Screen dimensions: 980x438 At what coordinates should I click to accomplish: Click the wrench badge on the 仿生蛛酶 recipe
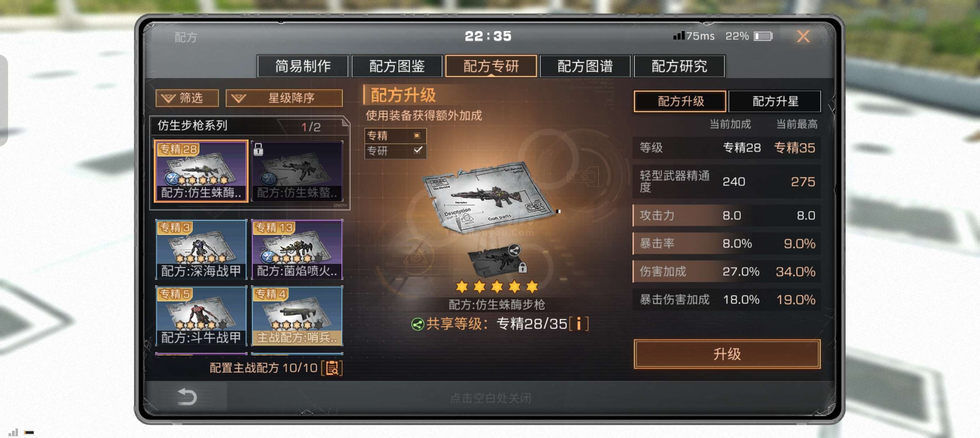tap(172, 178)
